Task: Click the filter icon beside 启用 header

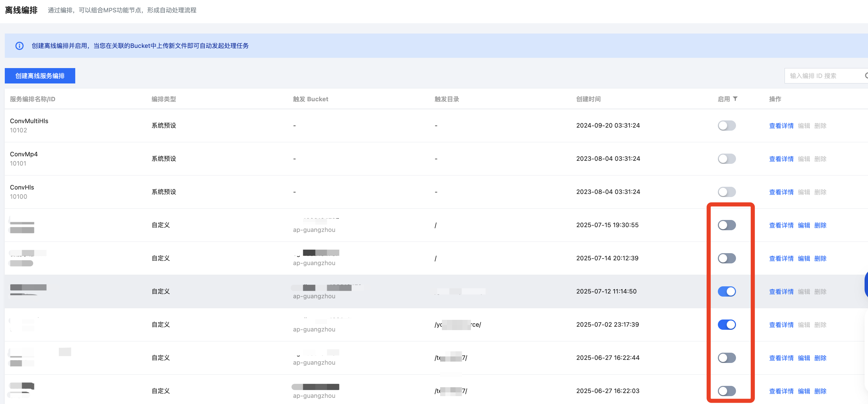Action: pos(735,99)
